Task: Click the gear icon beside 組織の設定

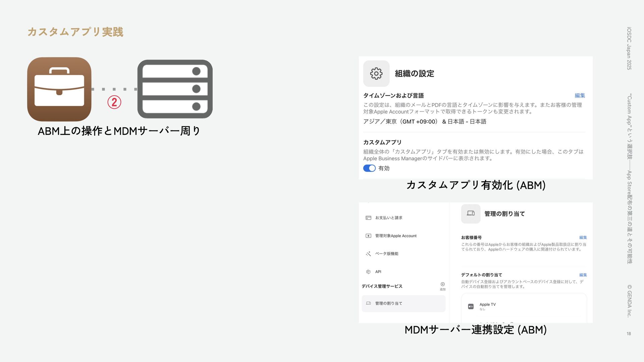Action: 376,73
